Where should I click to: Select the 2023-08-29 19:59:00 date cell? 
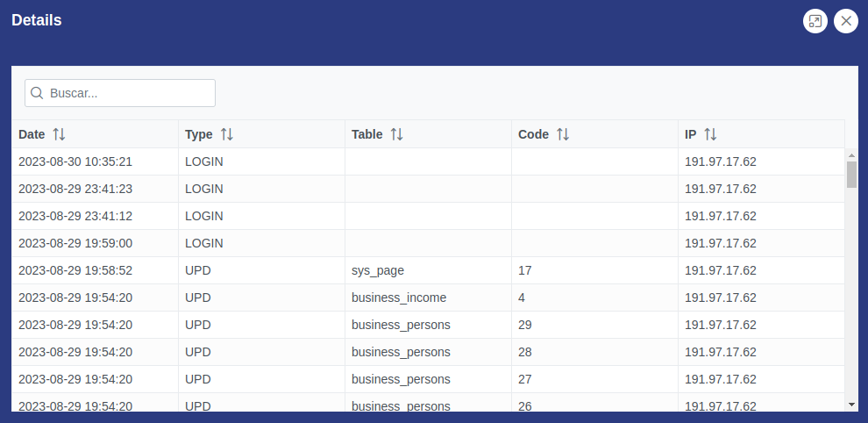(75, 243)
